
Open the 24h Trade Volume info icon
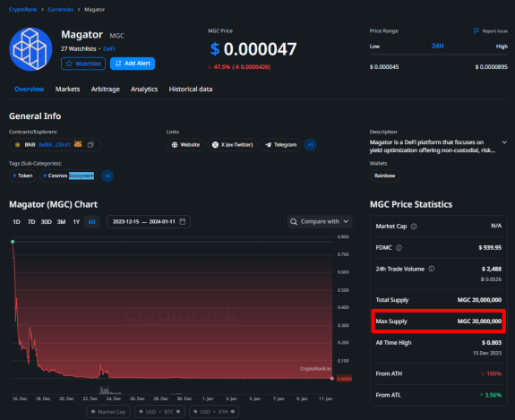click(432, 269)
